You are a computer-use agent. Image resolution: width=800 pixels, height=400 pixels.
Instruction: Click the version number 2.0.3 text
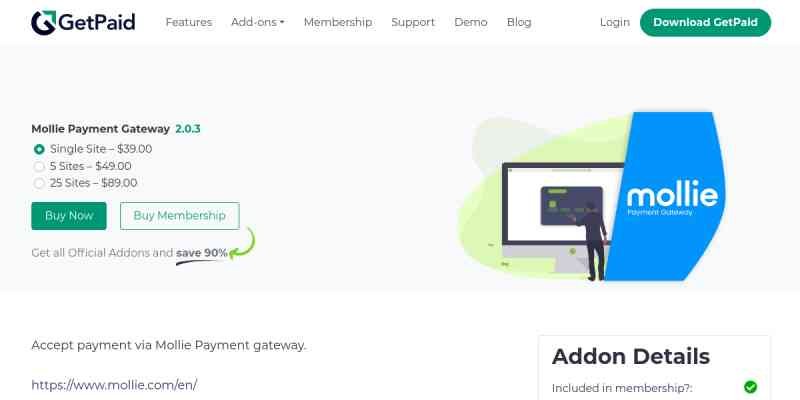click(188, 129)
